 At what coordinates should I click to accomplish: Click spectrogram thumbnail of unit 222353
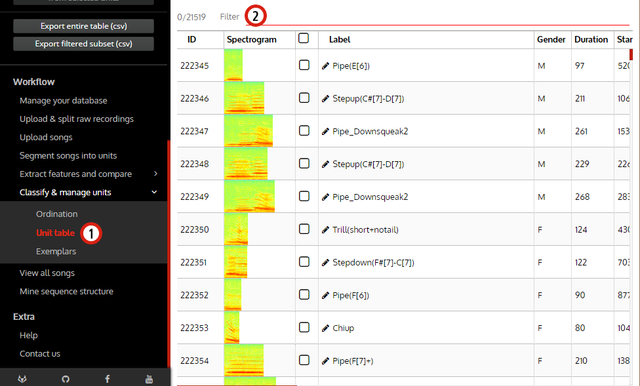click(x=232, y=328)
